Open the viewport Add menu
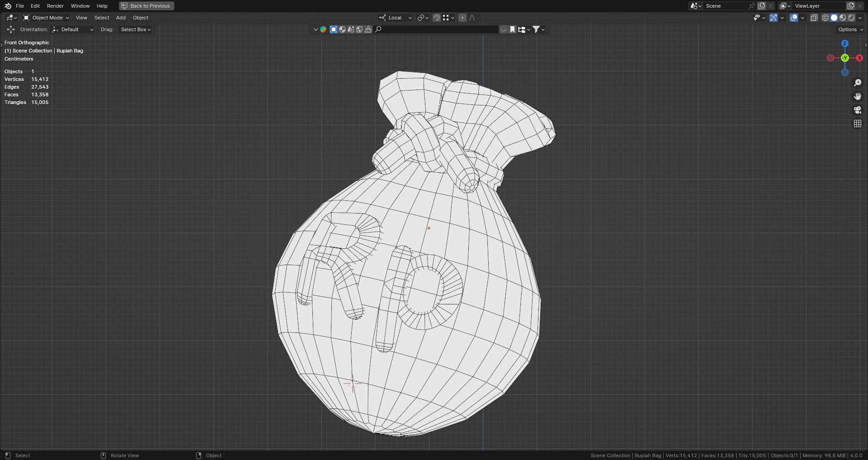868x460 pixels. click(121, 18)
